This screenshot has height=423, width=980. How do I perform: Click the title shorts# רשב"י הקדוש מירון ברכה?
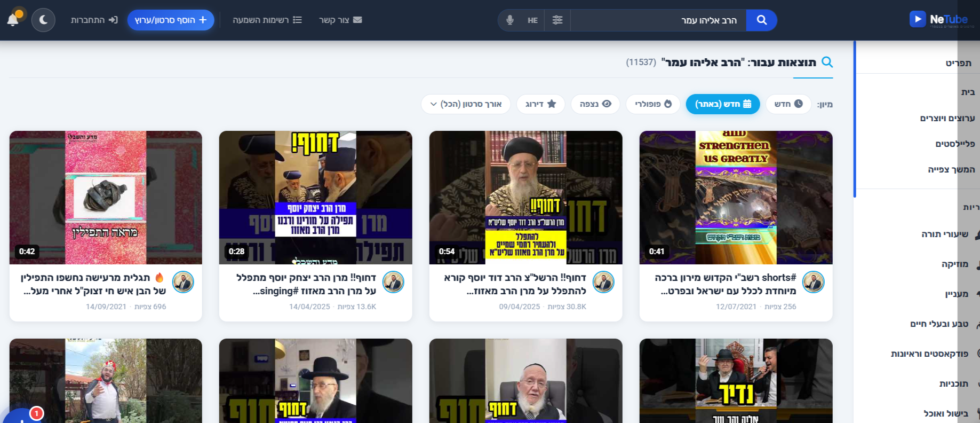point(726,284)
